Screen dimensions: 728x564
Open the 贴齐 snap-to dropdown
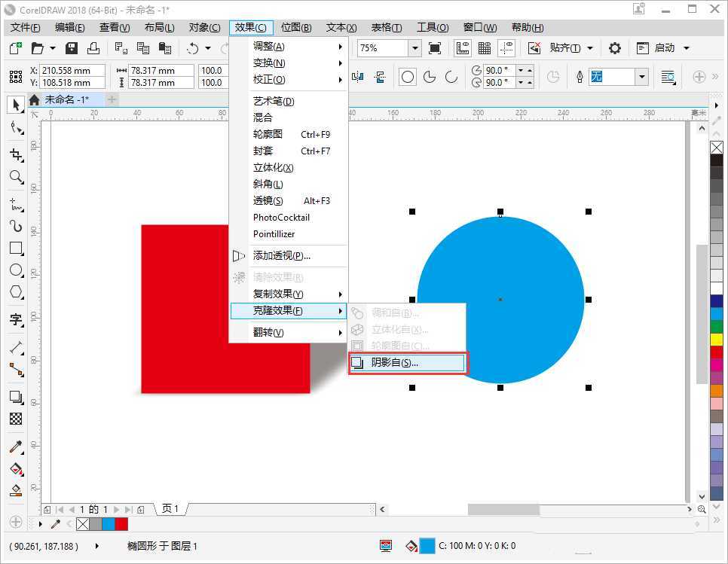pyautogui.click(x=590, y=48)
